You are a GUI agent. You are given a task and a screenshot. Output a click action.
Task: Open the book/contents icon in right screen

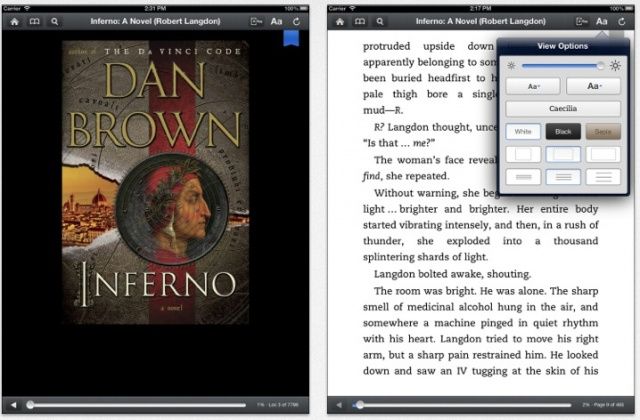pos(360,22)
